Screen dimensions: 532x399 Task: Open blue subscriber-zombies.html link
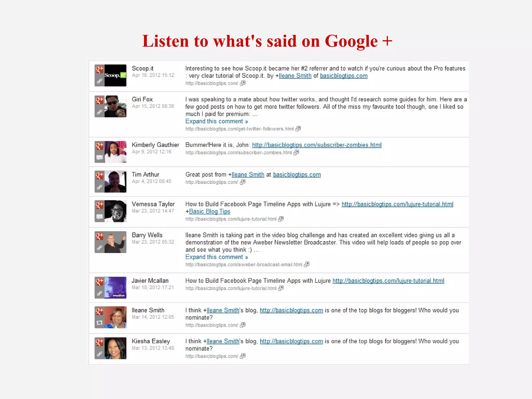[x=317, y=145]
